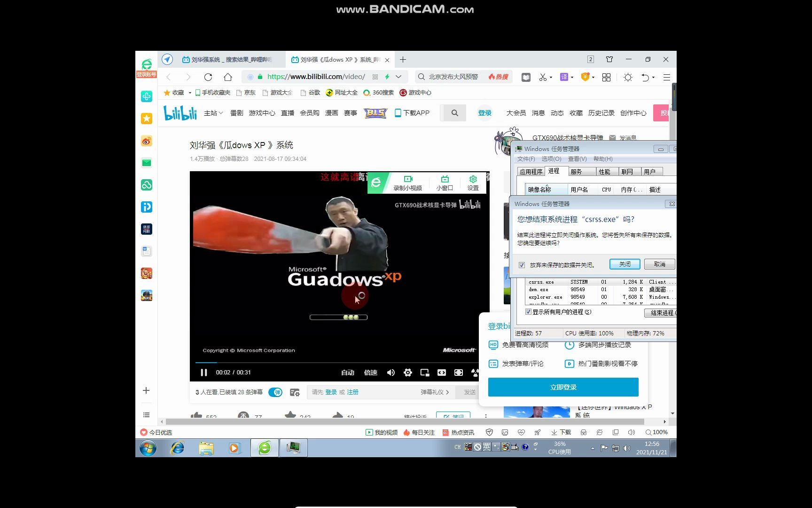Open the player 设置 settings icon
The width and height of the screenshot is (812, 508).
(472, 180)
